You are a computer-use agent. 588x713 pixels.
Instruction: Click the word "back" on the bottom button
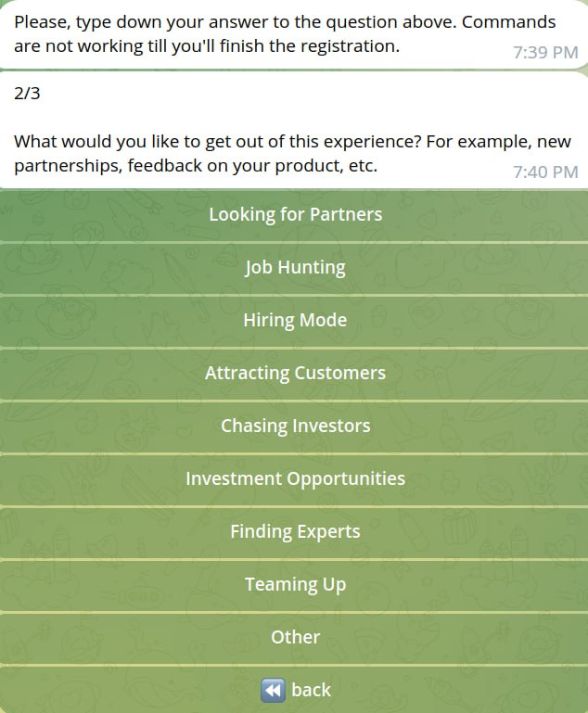click(x=311, y=690)
